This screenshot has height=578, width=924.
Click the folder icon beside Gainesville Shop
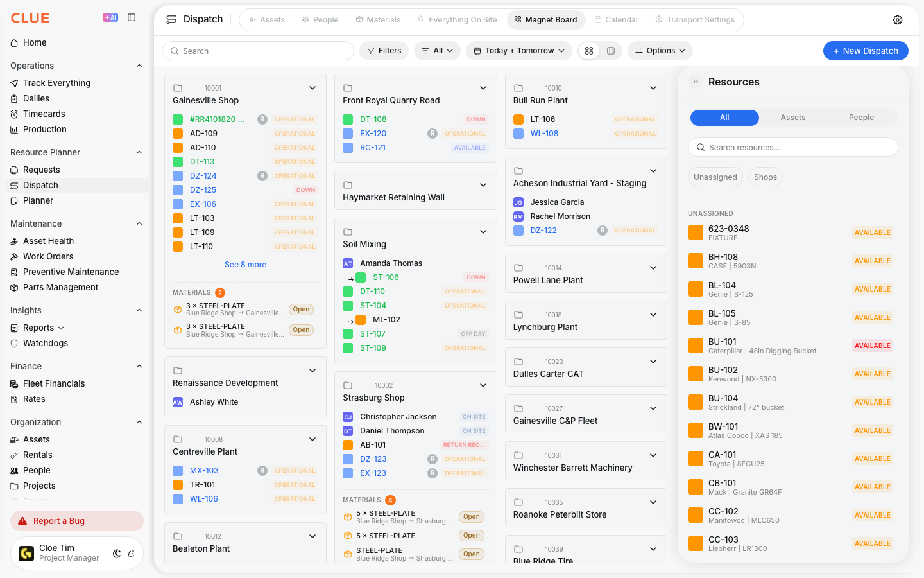tap(178, 88)
